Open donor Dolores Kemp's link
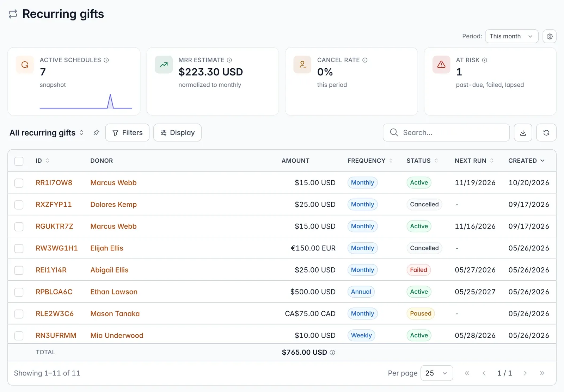 pos(114,204)
